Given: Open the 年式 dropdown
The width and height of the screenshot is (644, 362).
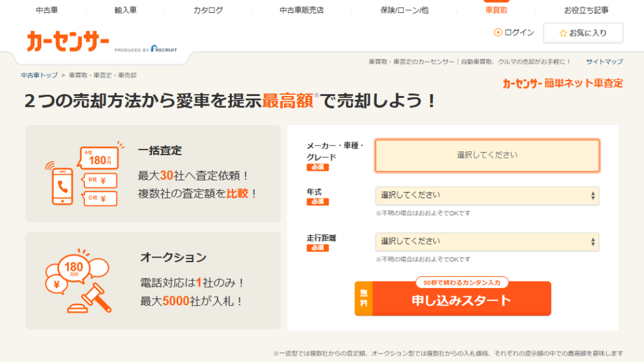Looking at the screenshot, I should [487, 195].
